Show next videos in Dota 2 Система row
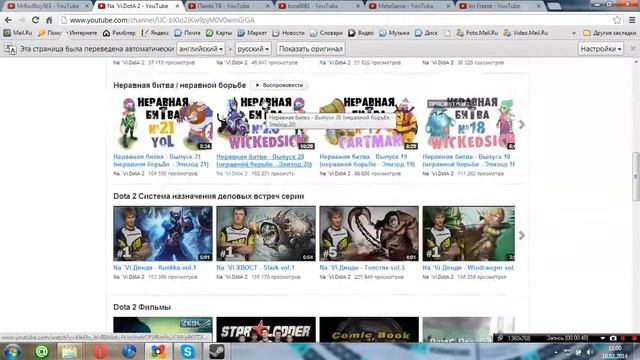This screenshot has height=360, width=640. coord(522,236)
